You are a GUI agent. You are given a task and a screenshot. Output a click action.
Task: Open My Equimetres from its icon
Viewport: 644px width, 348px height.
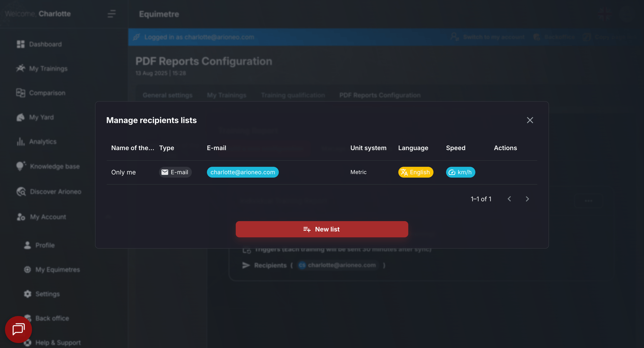point(27,270)
